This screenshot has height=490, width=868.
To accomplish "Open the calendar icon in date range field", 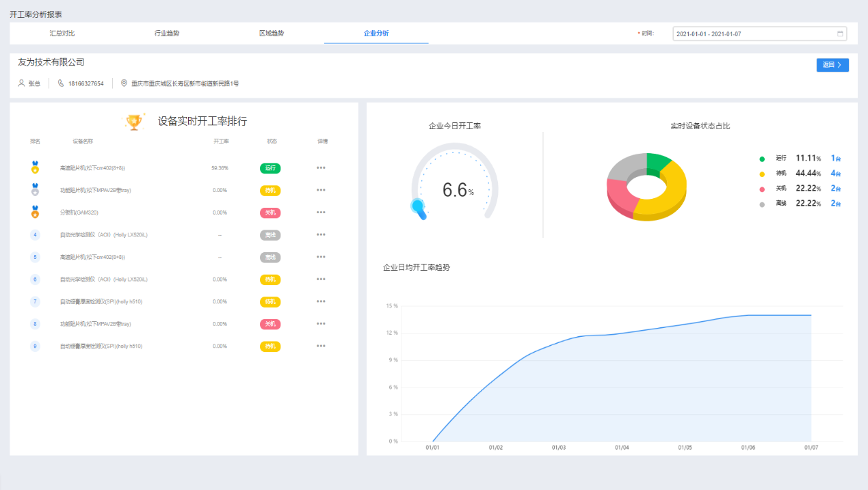I will click(x=840, y=33).
